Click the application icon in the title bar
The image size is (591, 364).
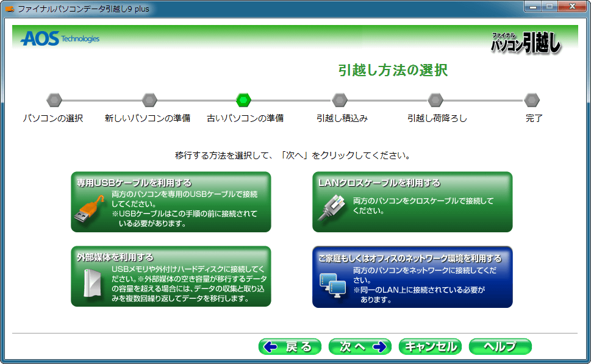coord(10,9)
